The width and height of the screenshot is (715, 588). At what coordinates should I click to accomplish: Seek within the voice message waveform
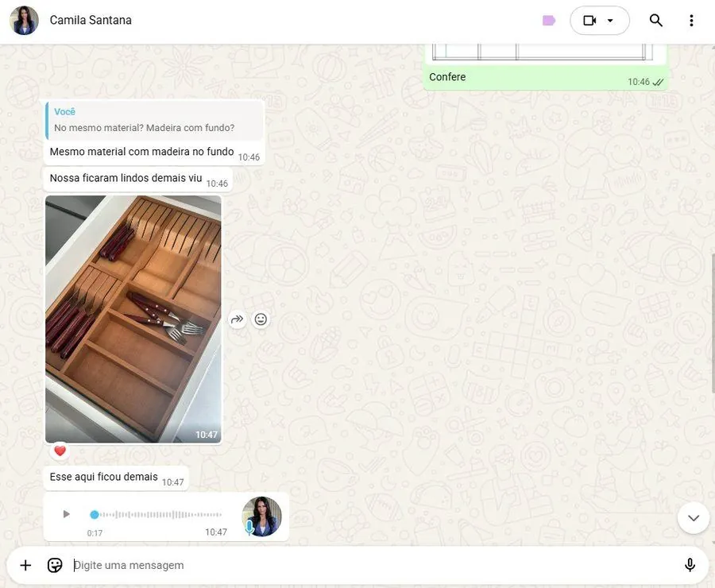click(157, 515)
